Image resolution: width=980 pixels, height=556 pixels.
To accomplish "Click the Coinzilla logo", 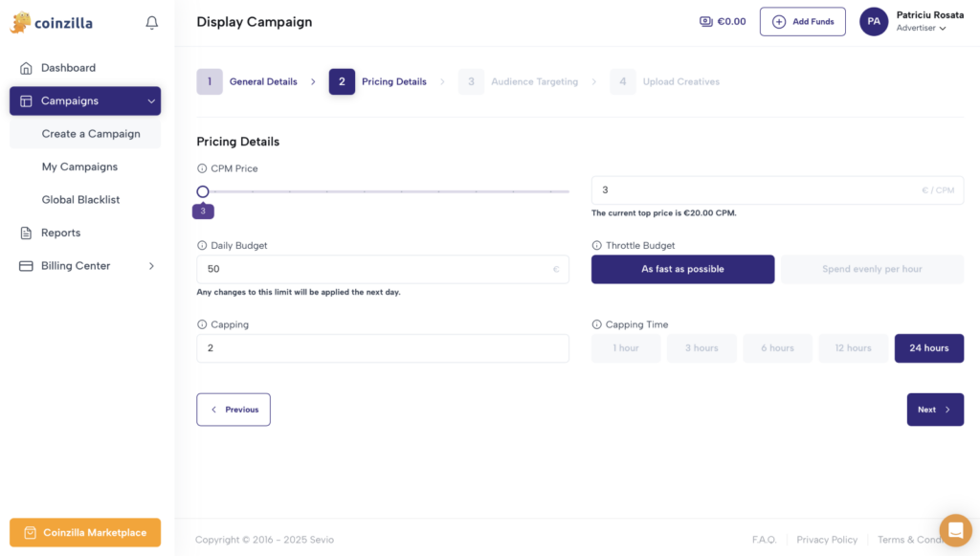I will coord(52,23).
